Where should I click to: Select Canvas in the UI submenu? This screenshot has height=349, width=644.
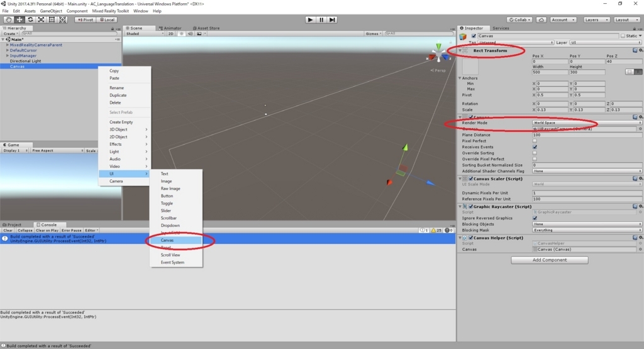click(x=177, y=240)
